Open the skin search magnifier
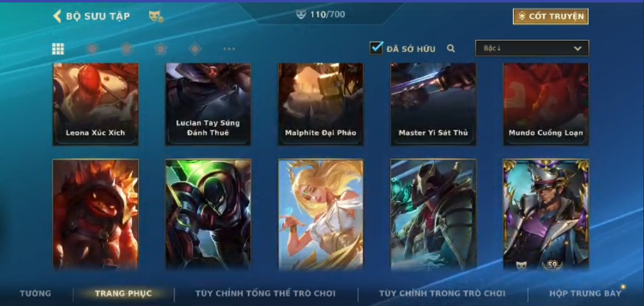Screen dimensions: 644x306 click(450, 48)
